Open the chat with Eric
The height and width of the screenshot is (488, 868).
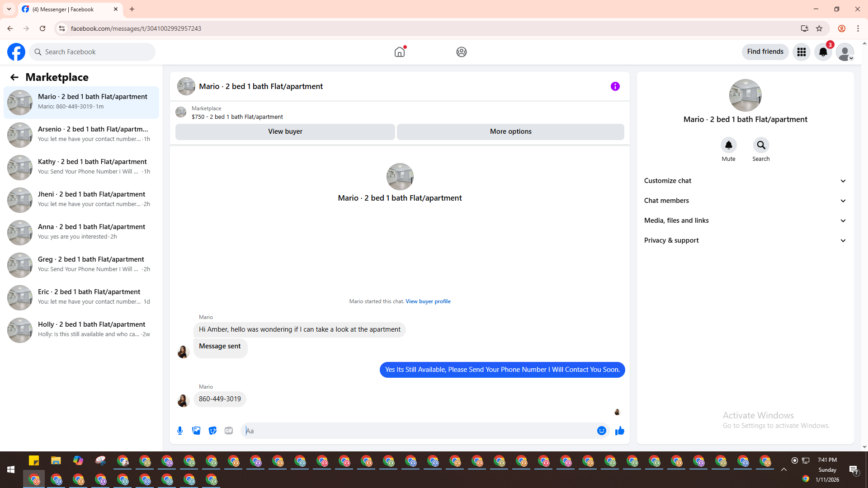coord(81,298)
